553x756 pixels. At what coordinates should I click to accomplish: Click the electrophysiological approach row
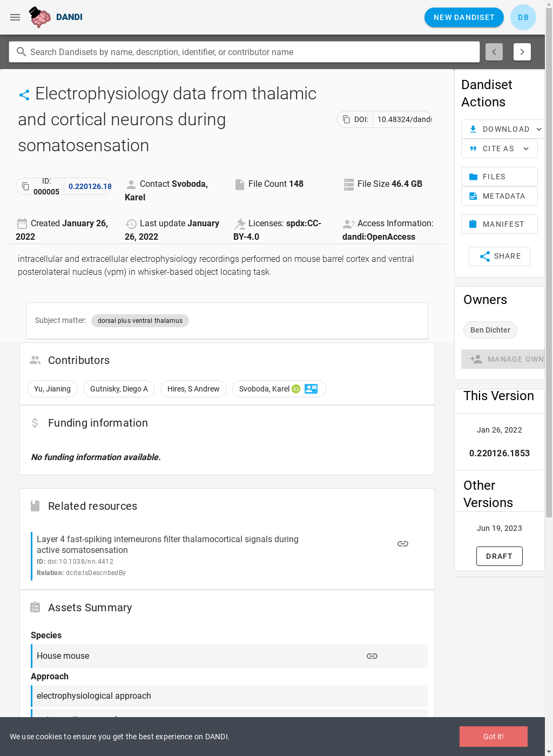pyautogui.click(x=230, y=696)
